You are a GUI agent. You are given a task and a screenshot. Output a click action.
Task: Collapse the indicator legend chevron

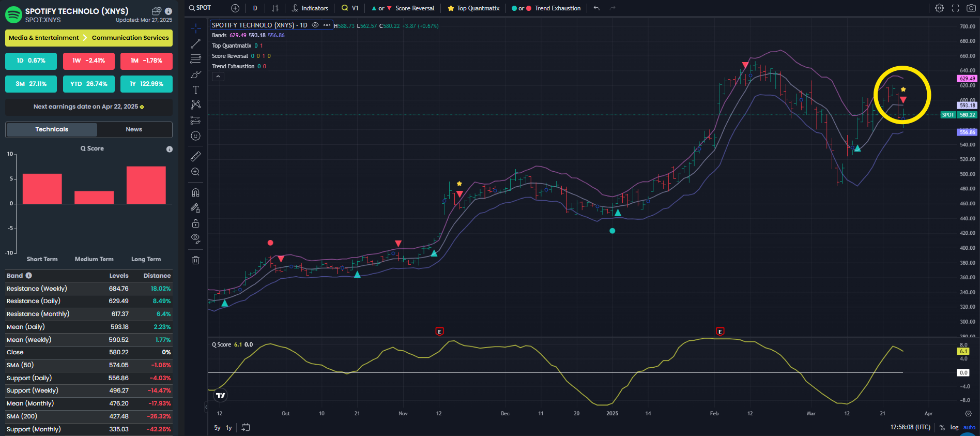pos(218,77)
